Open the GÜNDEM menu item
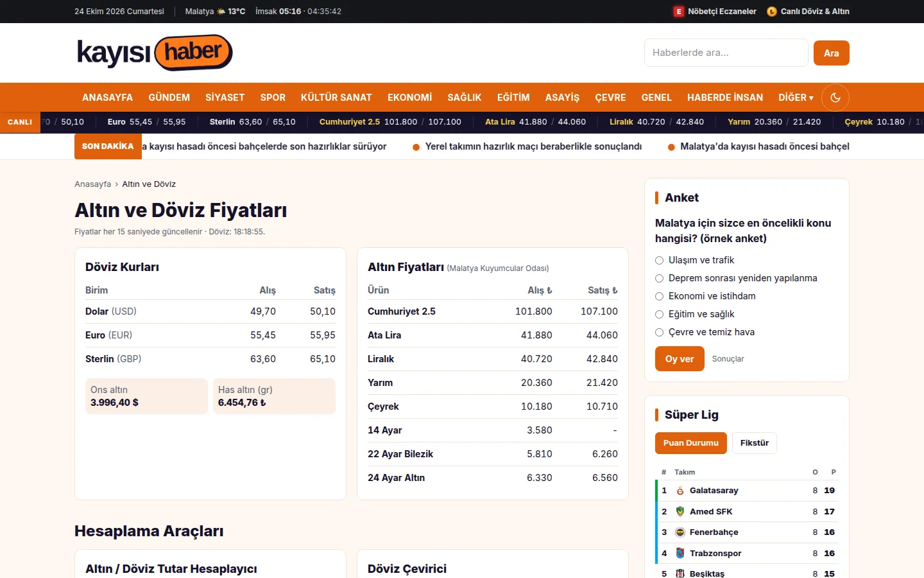This screenshot has width=924, height=578. click(x=169, y=98)
